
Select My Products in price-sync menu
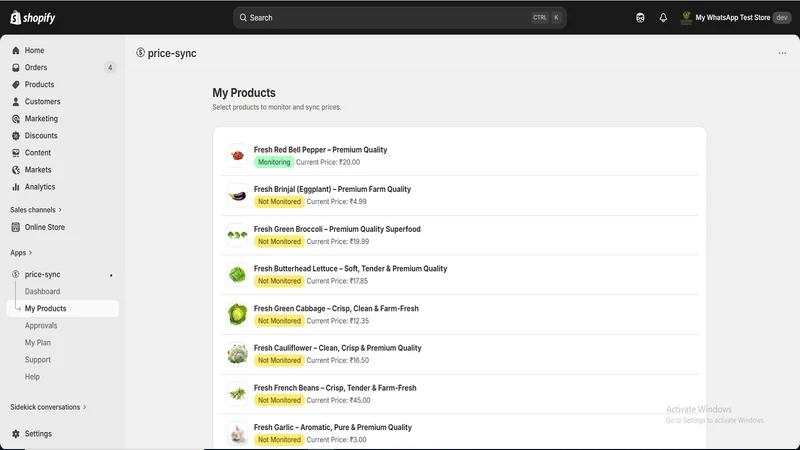point(45,309)
